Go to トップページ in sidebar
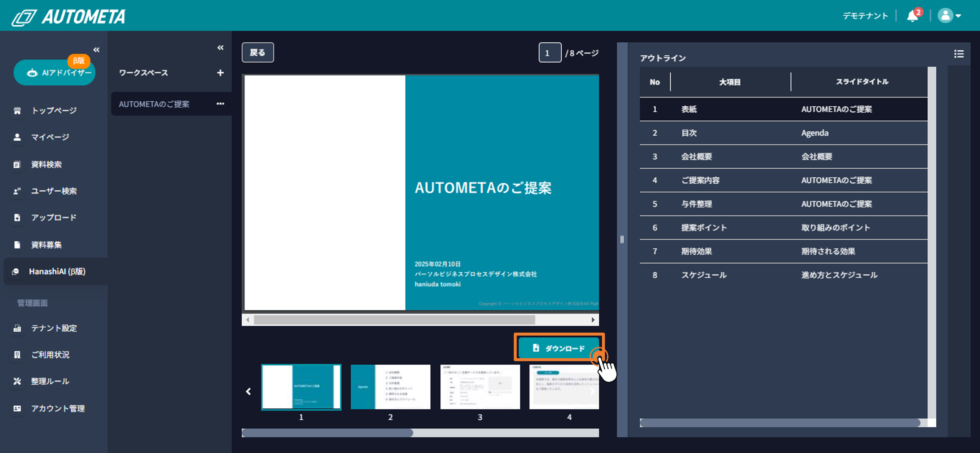980x453 pixels. point(54,110)
